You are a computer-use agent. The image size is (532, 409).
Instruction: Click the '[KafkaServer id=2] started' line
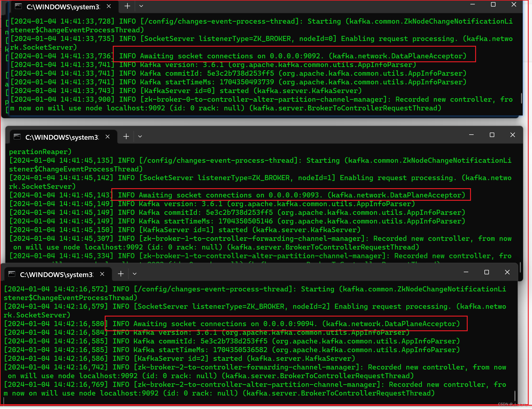pos(180,359)
